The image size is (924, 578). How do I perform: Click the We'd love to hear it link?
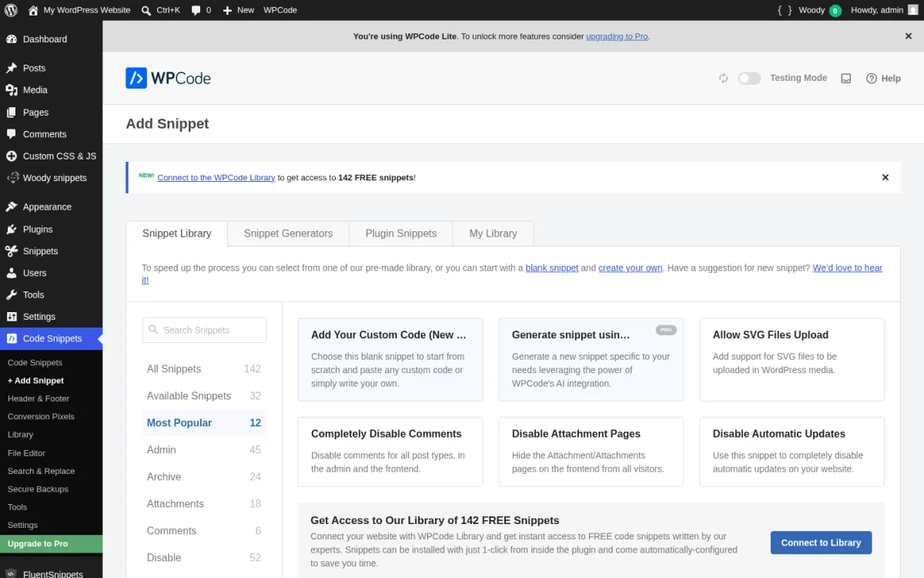click(848, 268)
